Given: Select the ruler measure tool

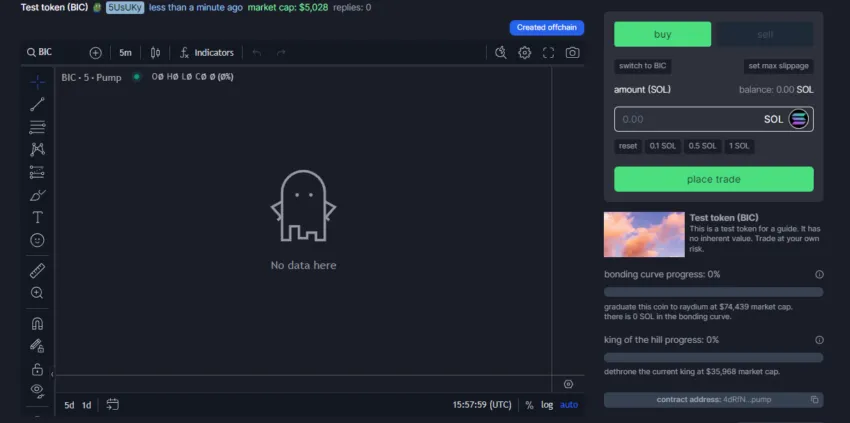Looking at the screenshot, I should tap(37, 270).
